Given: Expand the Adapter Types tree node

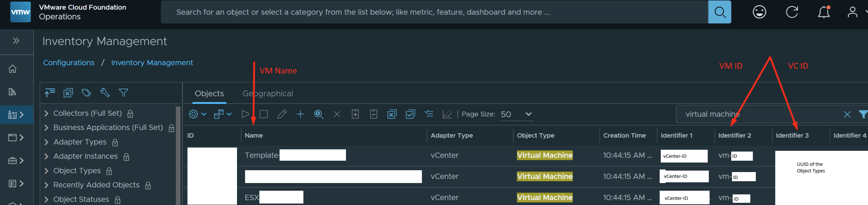Looking at the screenshot, I should point(46,142).
